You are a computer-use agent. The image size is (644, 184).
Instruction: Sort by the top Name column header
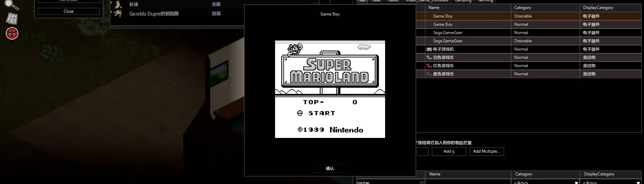tap(468, 8)
